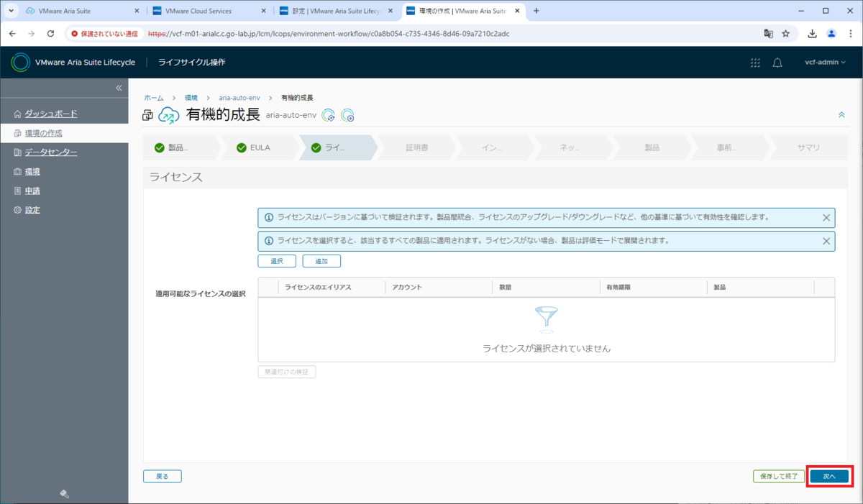Click the 戻る button
Screen dimensions: 863x504
pos(163,476)
